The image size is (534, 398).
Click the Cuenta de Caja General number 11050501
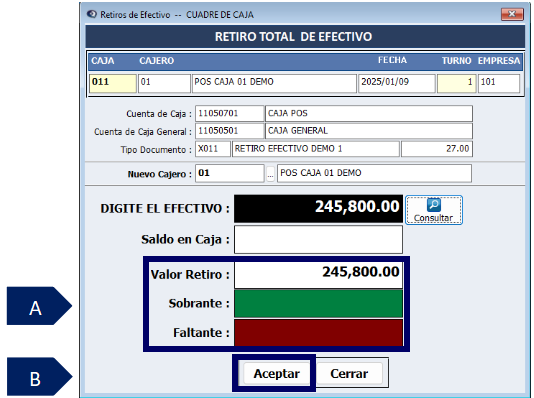click(x=230, y=131)
